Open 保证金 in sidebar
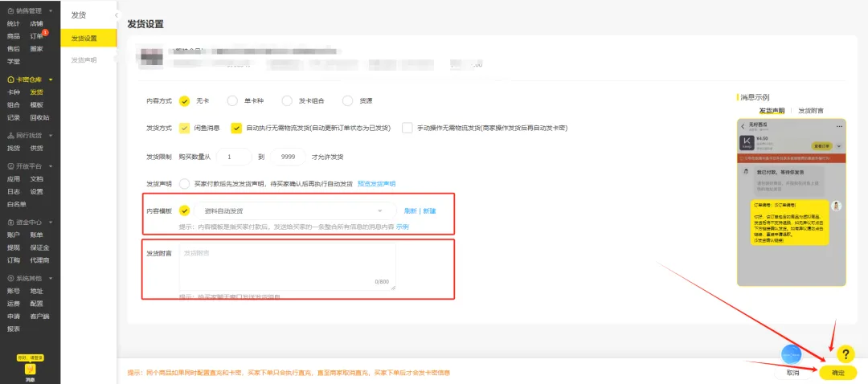868x384 pixels. click(x=40, y=248)
